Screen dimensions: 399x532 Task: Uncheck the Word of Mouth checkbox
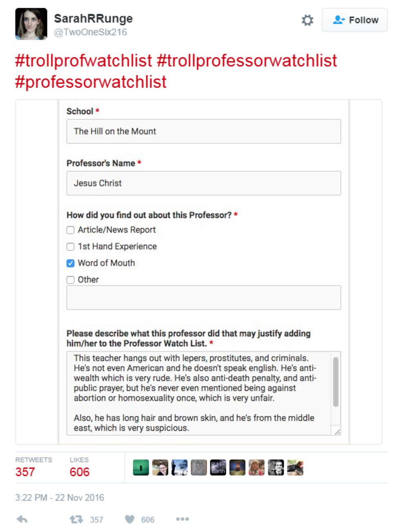pyautogui.click(x=69, y=263)
